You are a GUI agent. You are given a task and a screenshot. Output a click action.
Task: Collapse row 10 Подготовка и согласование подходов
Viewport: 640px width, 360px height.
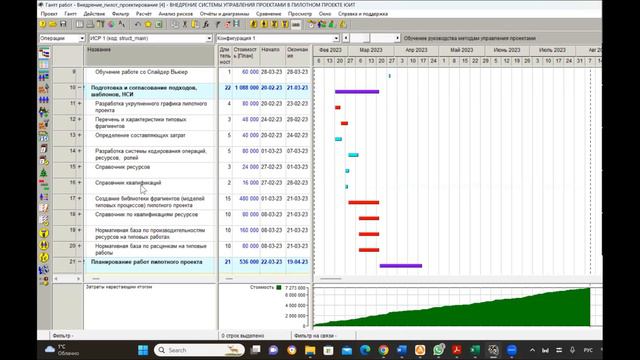point(80,88)
